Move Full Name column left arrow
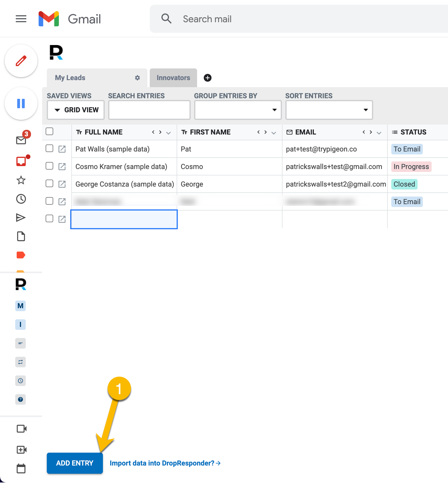 [x=153, y=132]
